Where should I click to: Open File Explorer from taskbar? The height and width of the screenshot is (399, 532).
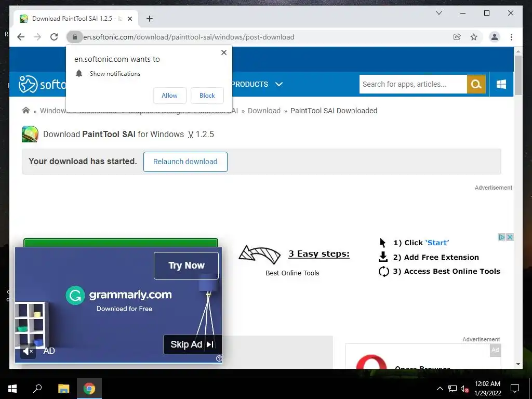click(x=63, y=389)
